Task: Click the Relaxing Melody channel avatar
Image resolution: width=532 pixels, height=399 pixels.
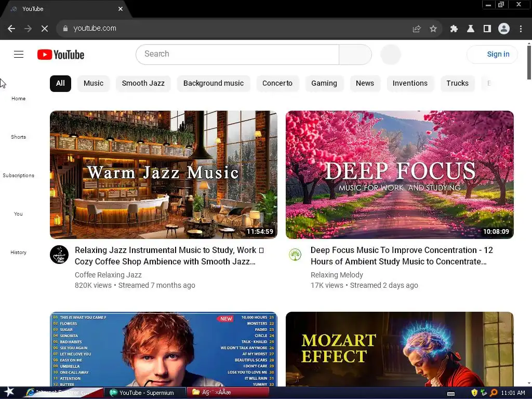Action: (x=295, y=255)
